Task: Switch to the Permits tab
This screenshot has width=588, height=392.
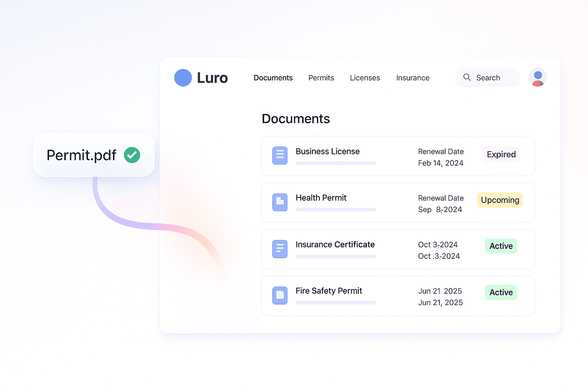Action: click(x=321, y=78)
